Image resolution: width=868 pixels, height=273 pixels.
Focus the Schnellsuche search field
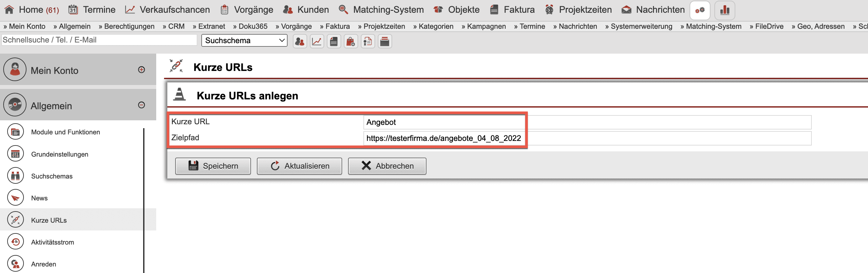tap(99, 40)
